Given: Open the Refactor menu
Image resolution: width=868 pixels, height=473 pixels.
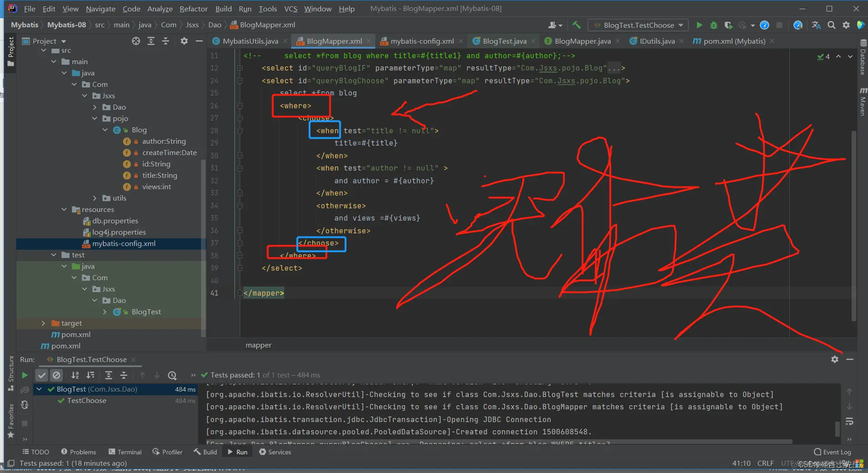Looking at the screenshot, I should 193,9.
